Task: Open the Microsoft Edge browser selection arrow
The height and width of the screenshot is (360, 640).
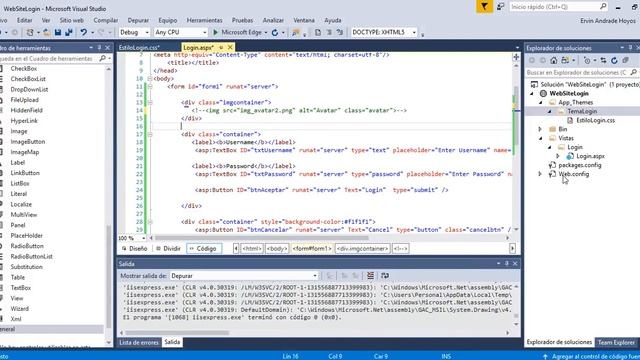Action: pyautogui.click(x=266, y=32)
